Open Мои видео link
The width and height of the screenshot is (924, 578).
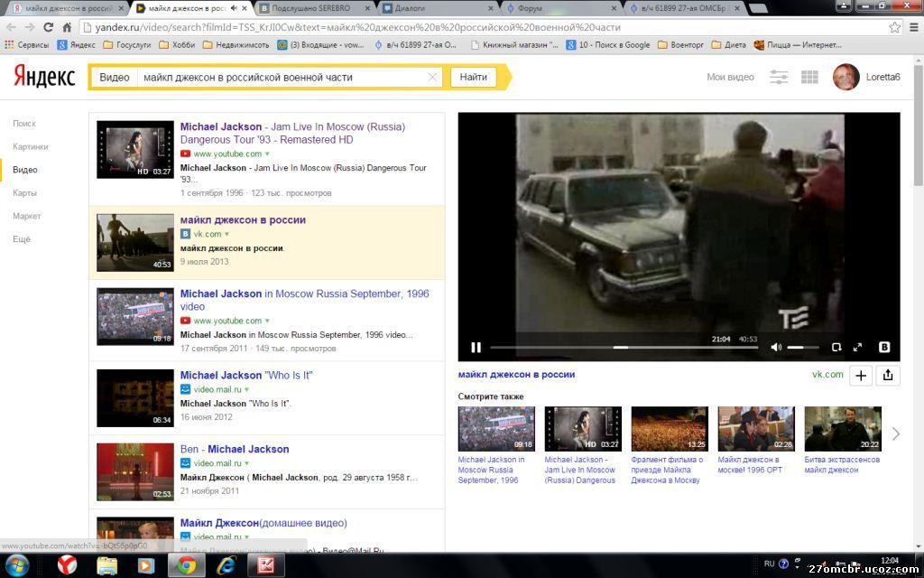[x=730, y=78]
